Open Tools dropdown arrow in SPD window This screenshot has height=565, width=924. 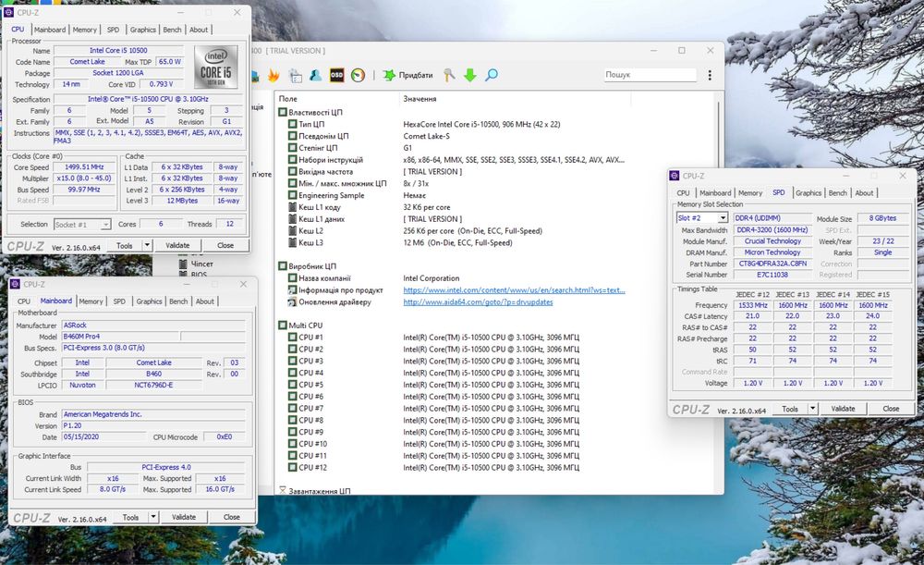(x=812, y=409)
